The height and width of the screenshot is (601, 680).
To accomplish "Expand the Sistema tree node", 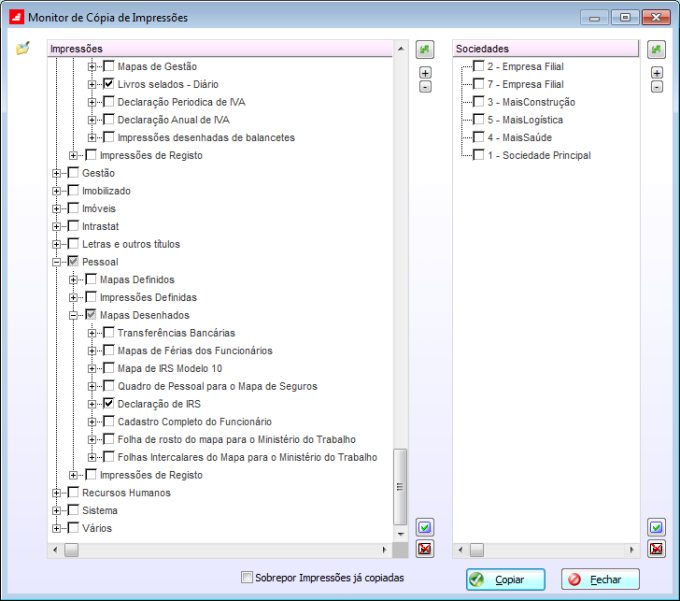I will [x=56, y=511].
